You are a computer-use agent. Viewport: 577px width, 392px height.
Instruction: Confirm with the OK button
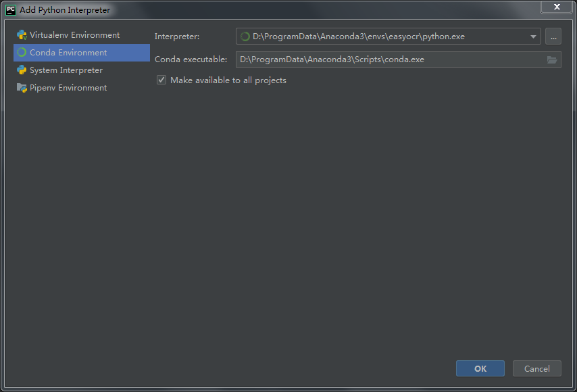(x=480, y=368)
